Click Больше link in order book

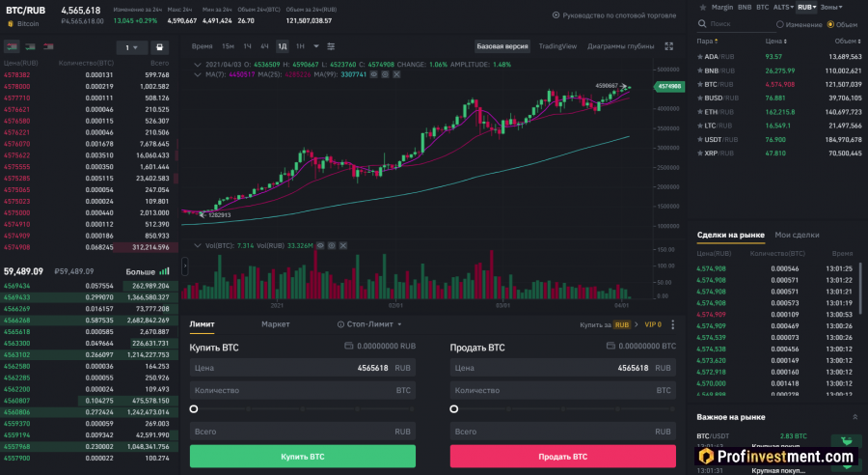148,271
